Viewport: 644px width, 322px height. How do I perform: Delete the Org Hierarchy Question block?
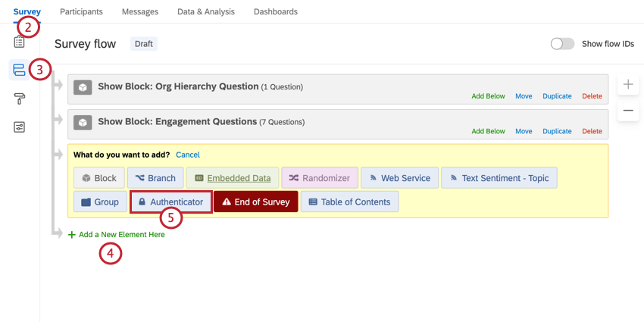pyautogui.click(x=592, y=96)
